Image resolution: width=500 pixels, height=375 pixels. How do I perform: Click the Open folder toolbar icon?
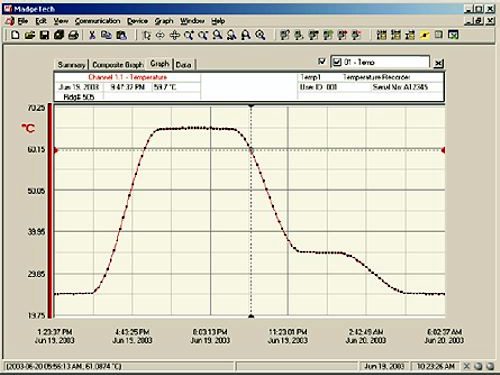click(x=30, y=35)
